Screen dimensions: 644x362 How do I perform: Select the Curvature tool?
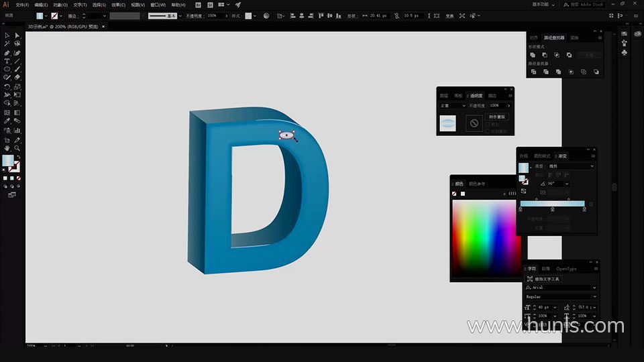click(x=17, y=53)
